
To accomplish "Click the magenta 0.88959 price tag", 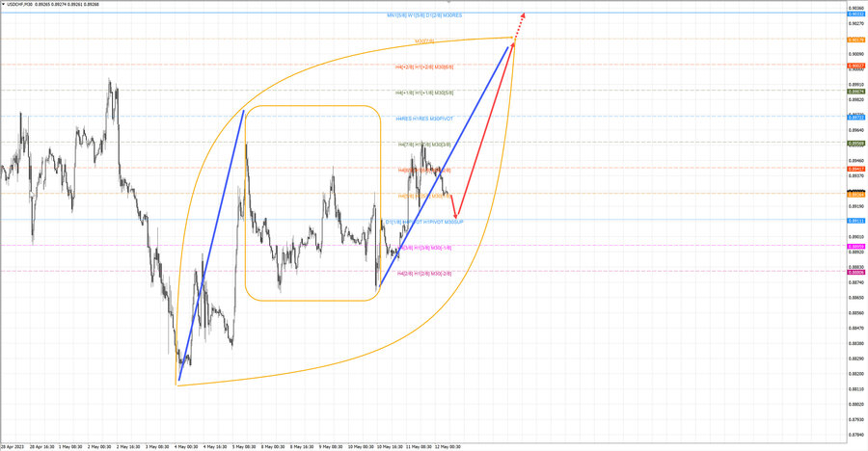I will point(856,247).
